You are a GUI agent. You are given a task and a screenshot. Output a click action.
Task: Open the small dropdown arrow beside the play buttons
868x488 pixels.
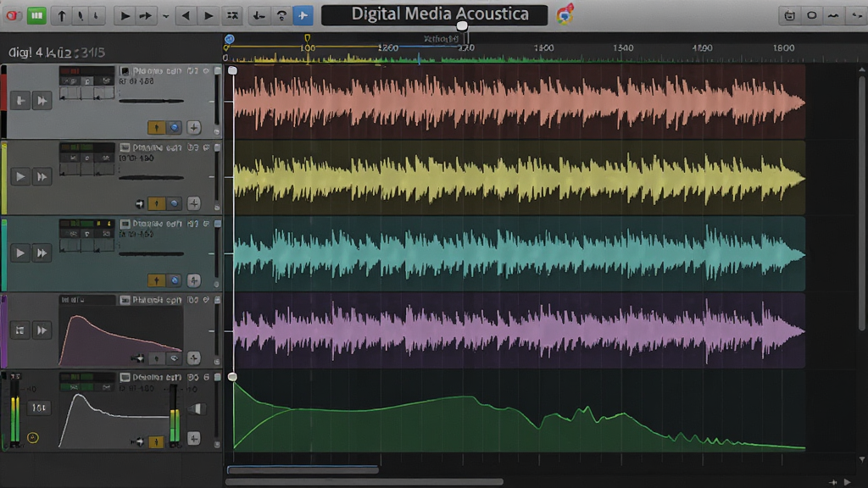tap(165, 17)
